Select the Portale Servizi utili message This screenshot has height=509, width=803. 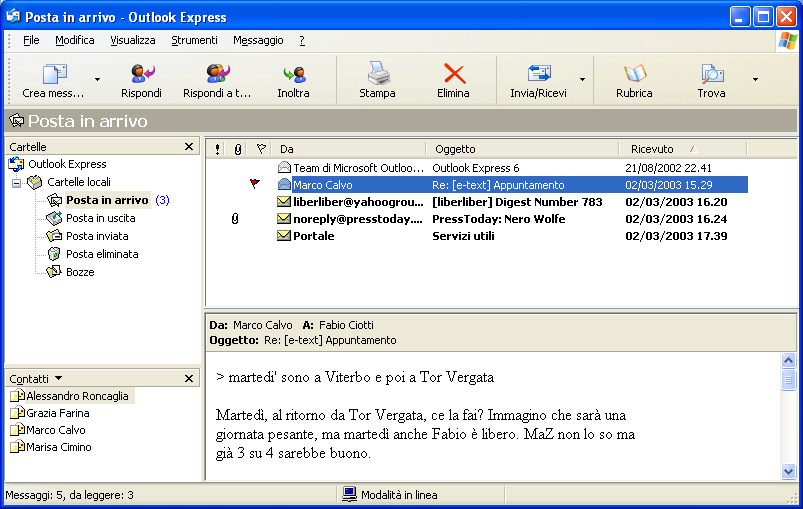coord(477,236)
